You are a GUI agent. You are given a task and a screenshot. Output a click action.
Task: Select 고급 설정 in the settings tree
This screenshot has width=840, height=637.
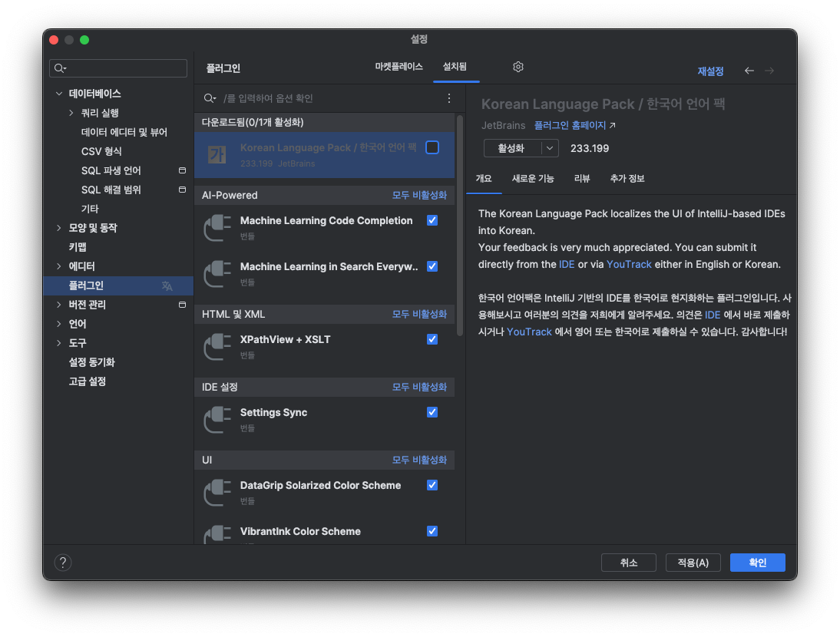(88, 381)
